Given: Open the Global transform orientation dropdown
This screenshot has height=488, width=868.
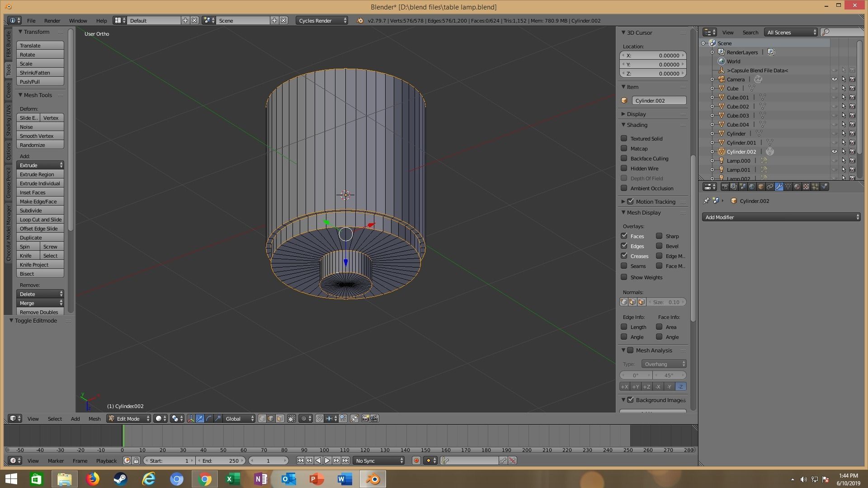Looking at the screenshot, I should [239, 418].
